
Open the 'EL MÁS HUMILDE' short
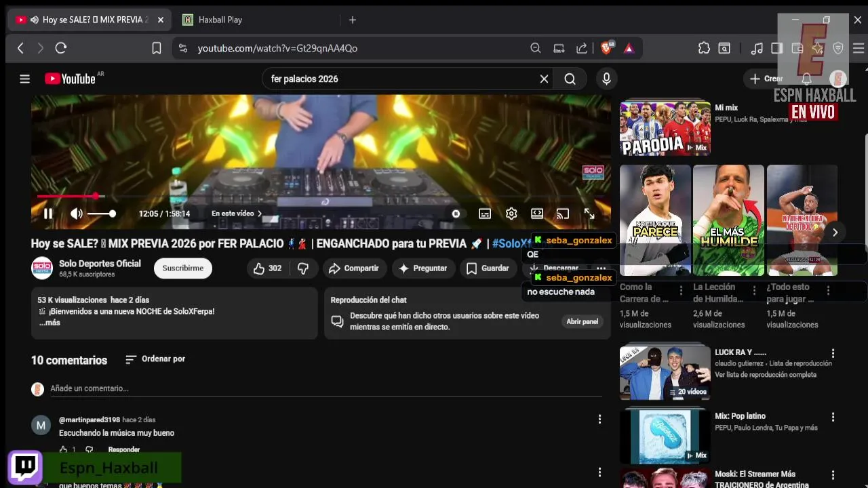[x=728, y=220]
